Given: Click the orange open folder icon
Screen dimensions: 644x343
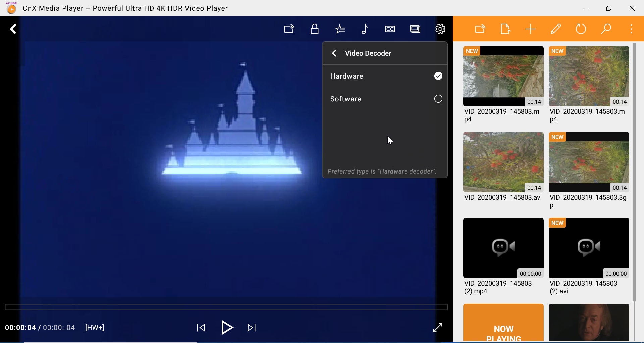Looking at the screenshot, I should [x=481, y=29].
